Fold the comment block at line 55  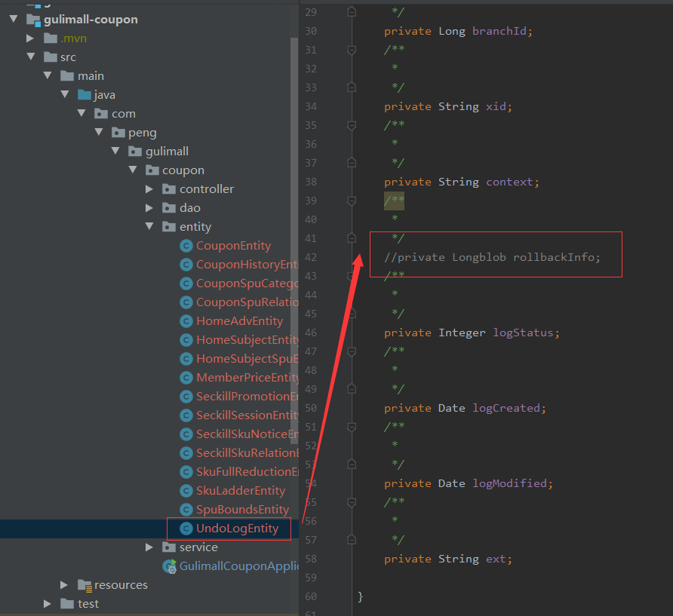point(352,502)
